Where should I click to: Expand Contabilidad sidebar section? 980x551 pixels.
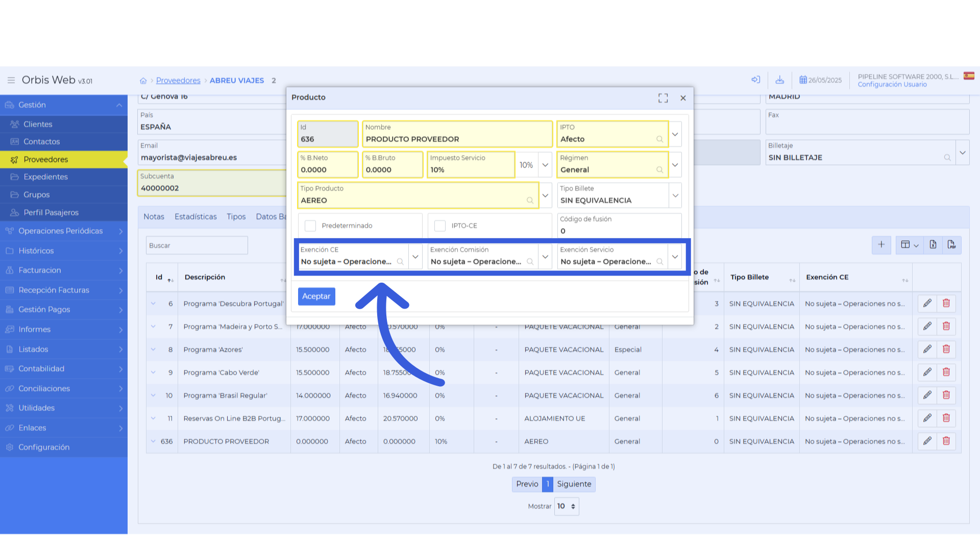tap(64, 368)
